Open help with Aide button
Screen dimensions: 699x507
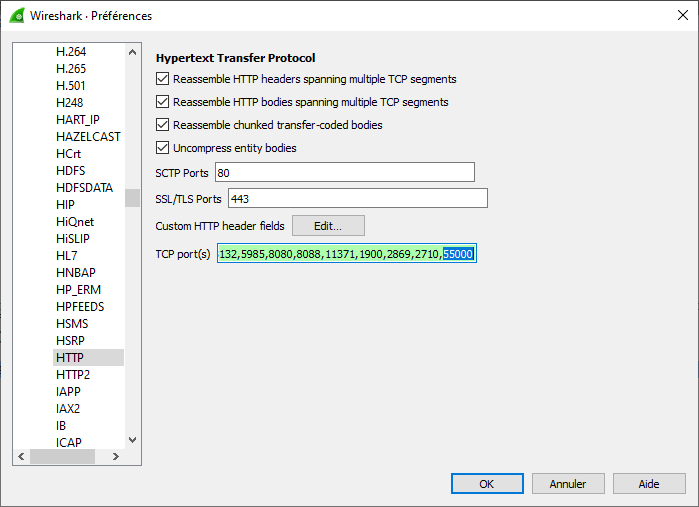click(x=649, y=484)
